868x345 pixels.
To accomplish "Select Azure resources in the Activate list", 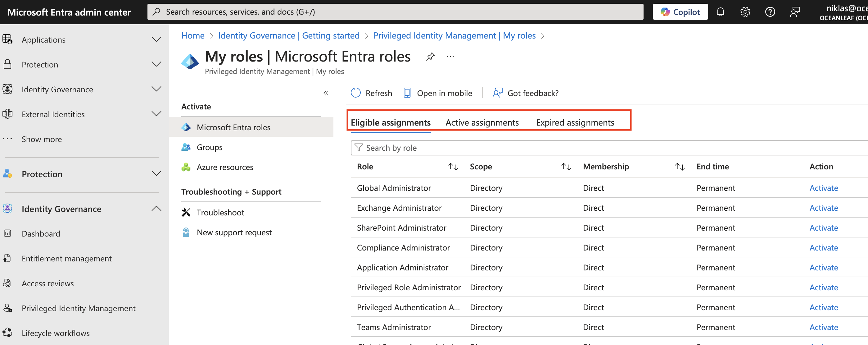I will click(x=225, y=167).
